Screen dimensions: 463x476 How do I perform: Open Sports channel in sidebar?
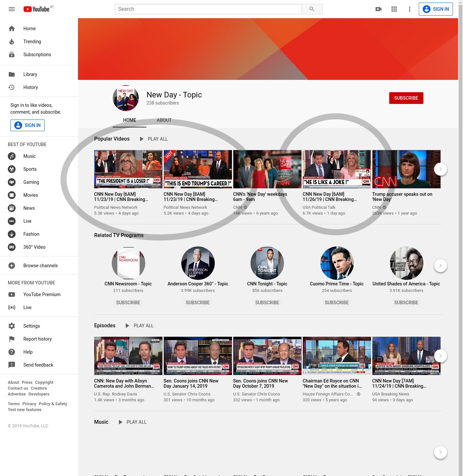pos(39,169)
